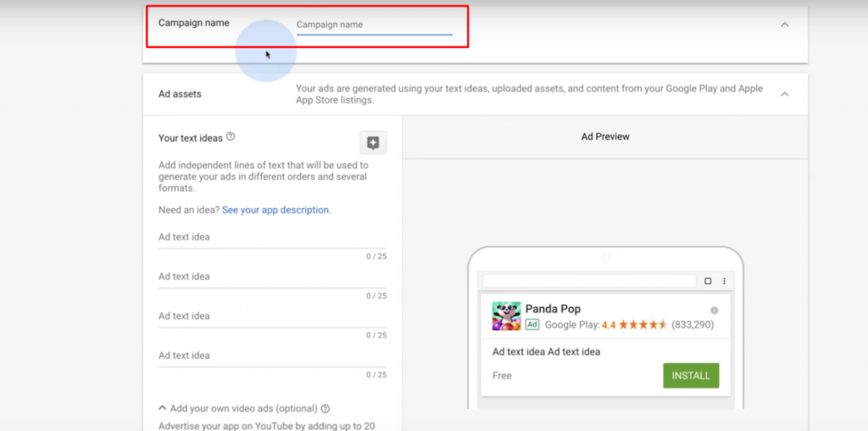
Task: Click the Campaign name input field
Action: 374,25
